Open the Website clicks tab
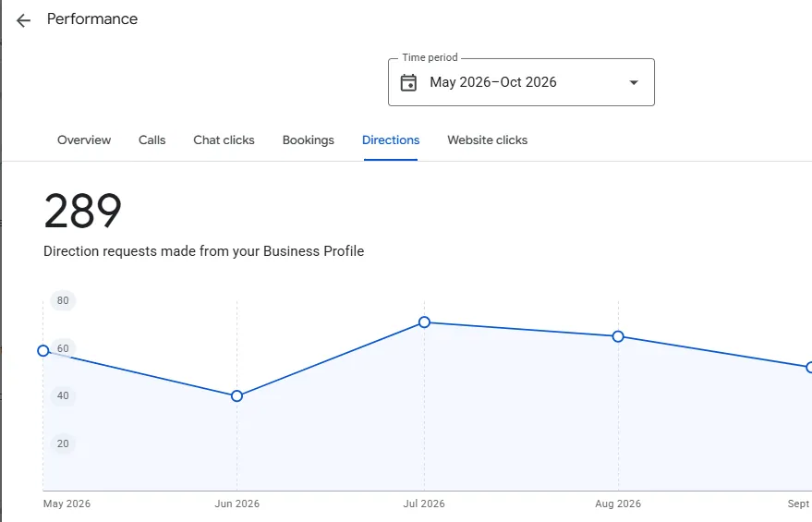This screenshot has width=812, height=522. pyautogui.click(x=488, y=140)
